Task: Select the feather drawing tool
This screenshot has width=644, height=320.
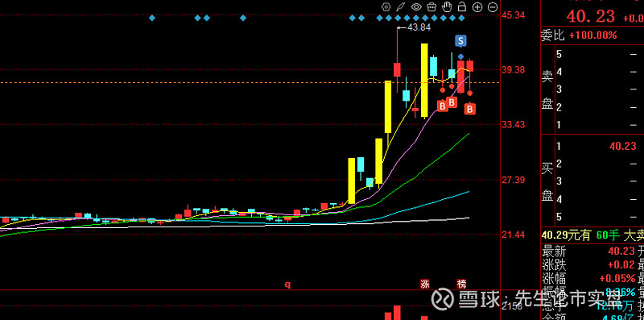Action: [x=400, y=6]
